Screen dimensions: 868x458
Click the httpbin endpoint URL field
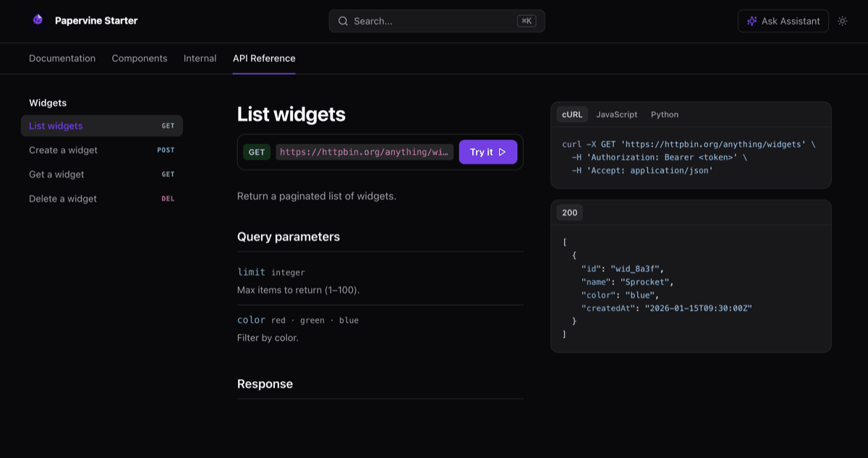coord(365,152)
